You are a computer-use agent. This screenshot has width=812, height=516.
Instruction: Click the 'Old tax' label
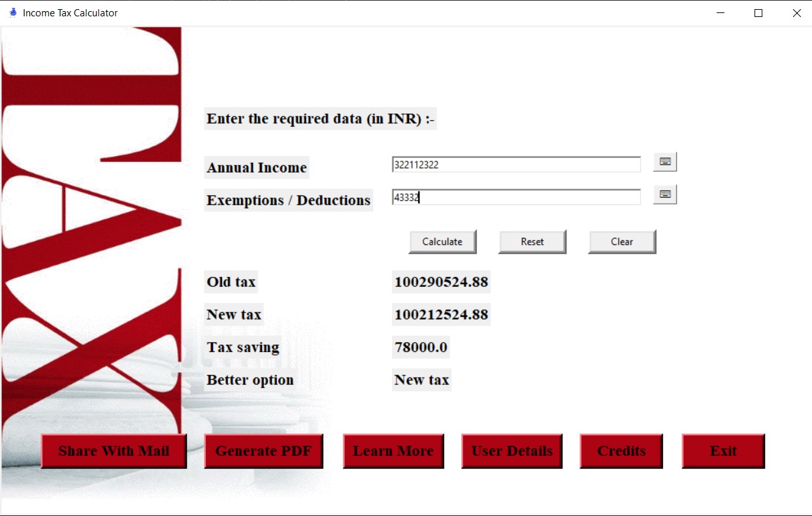pos(231,282)
